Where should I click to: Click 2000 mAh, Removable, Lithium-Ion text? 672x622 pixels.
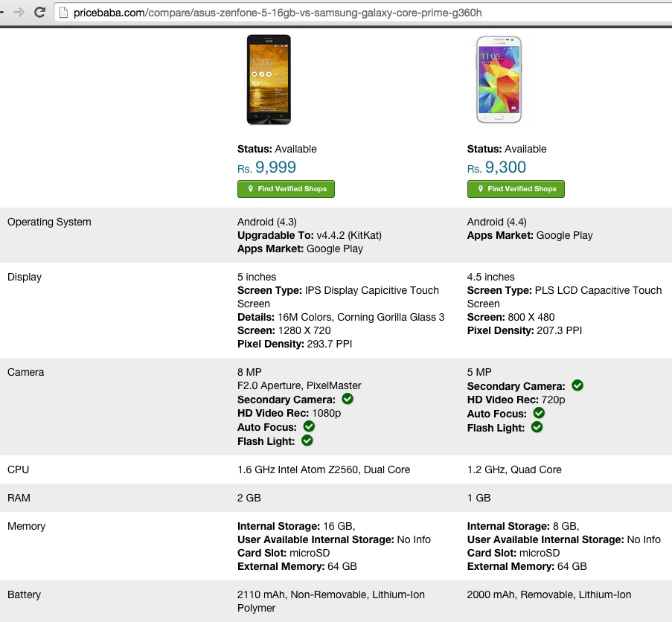point(549,594)
